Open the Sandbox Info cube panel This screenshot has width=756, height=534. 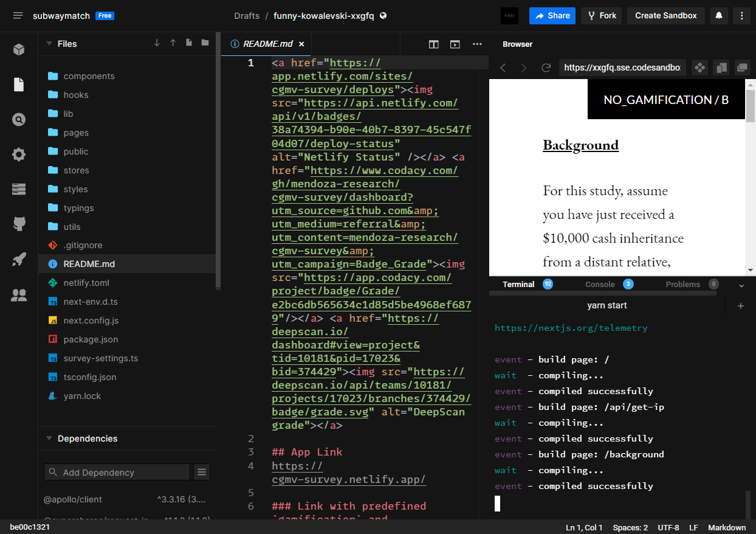click(19, 52)
